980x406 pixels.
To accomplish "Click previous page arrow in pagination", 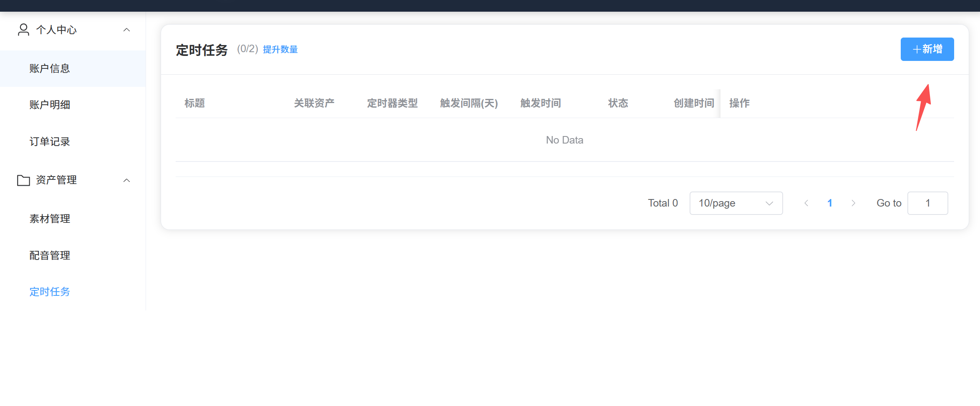I will click(806, 203).
